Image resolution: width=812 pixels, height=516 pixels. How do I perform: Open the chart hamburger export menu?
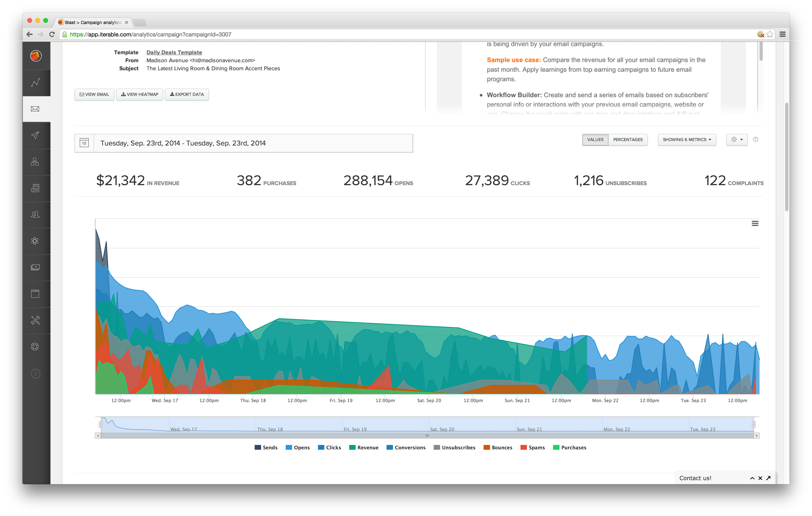tap(755, 223)
